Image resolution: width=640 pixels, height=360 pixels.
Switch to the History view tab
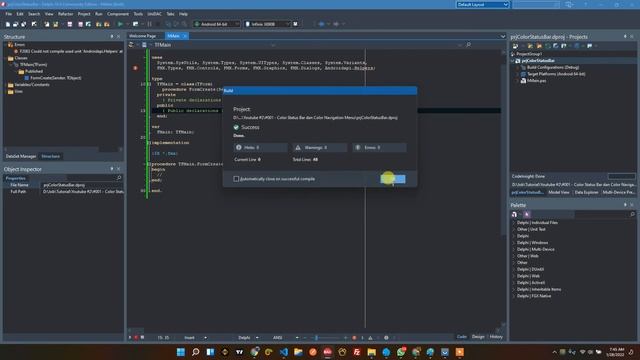click(496, 337)
